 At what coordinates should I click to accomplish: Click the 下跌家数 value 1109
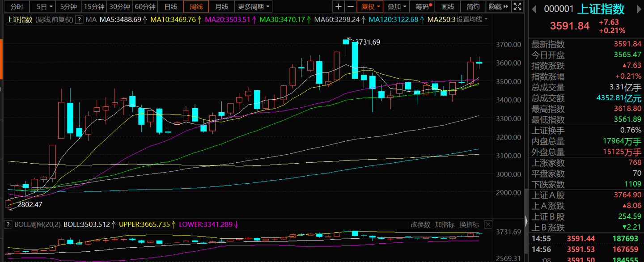(x=633, y=185)
